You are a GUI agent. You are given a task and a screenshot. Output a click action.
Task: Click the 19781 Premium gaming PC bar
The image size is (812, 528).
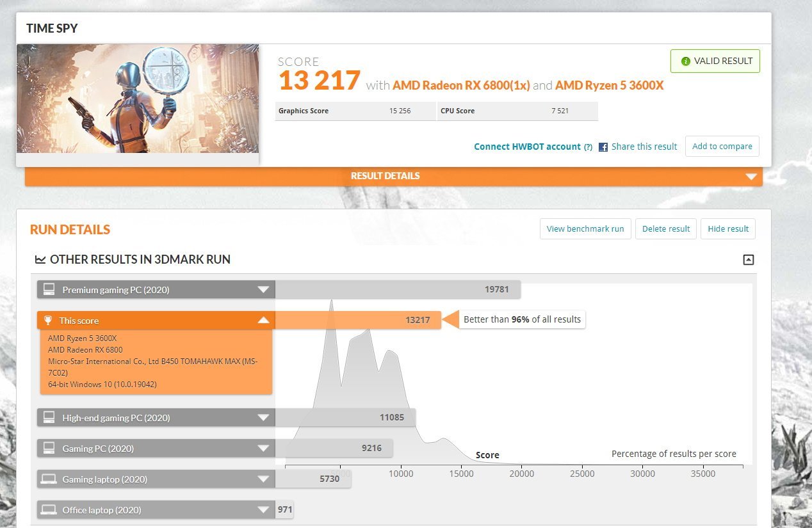pos(398,289)
